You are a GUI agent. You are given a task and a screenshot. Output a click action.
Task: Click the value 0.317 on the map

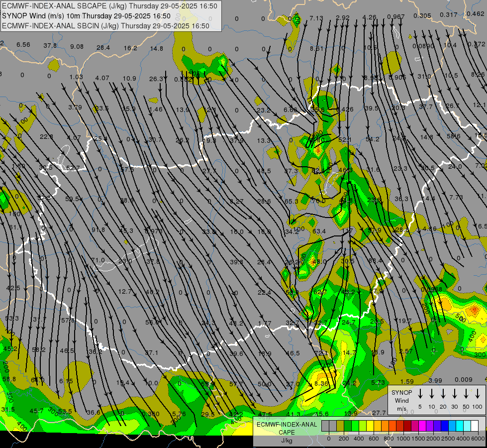(x=449, y=14)
